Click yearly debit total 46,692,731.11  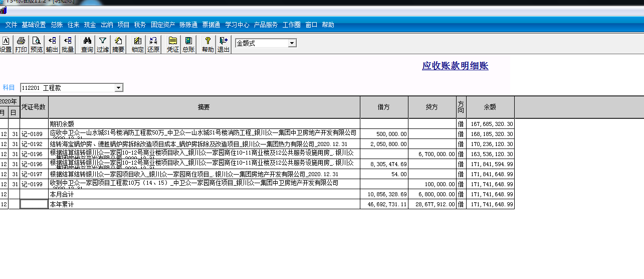click(387, 204)
